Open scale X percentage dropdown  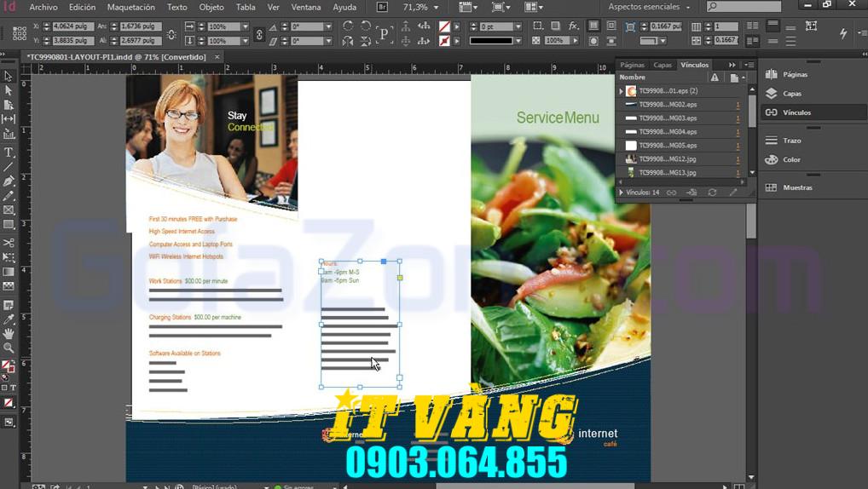coord(246,26)
